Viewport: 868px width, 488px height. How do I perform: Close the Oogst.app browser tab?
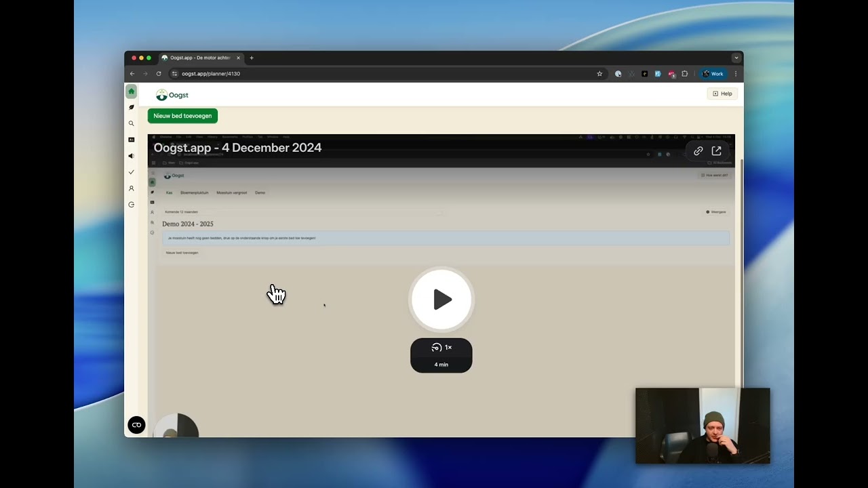239,58
